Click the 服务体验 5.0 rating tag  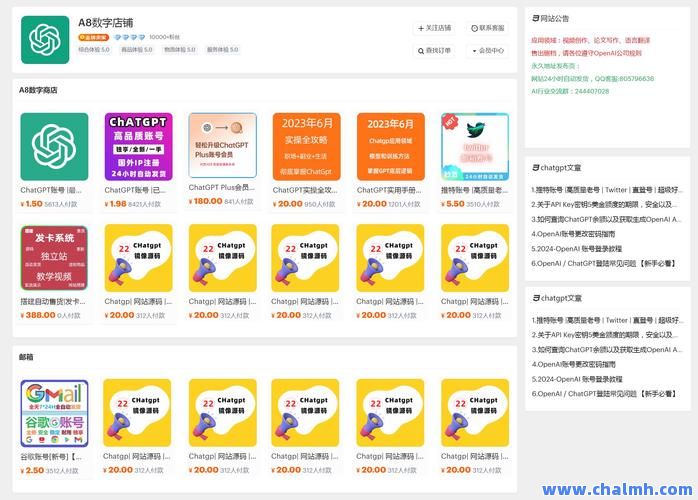coord(222,49)
